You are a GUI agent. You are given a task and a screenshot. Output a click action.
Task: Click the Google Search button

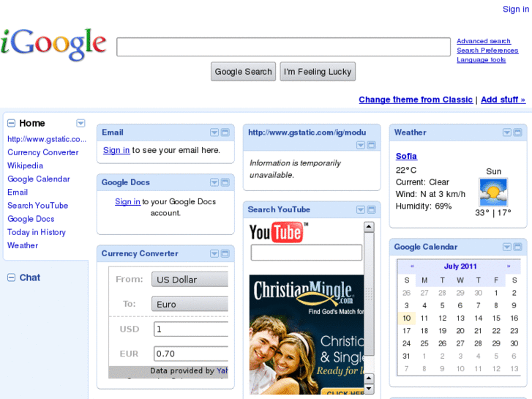click(x=243, y=72)
